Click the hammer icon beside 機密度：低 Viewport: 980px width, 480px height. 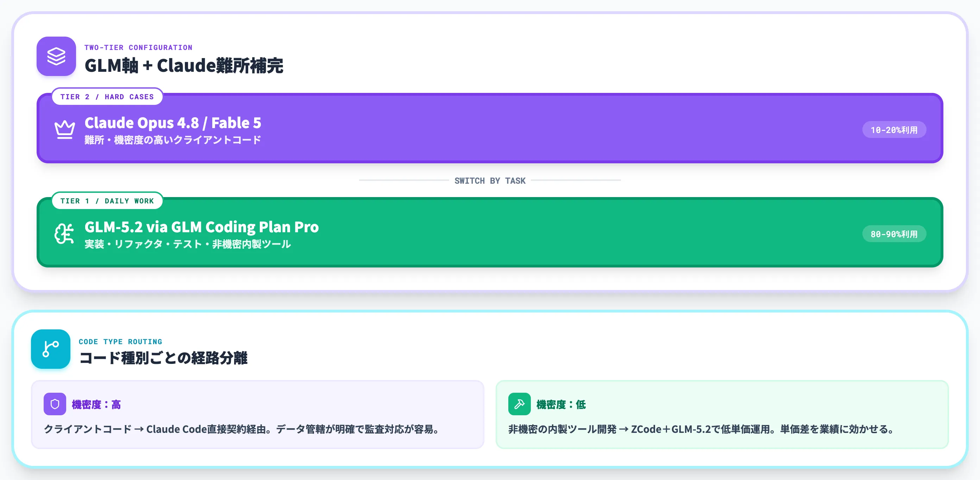(519, 404)
